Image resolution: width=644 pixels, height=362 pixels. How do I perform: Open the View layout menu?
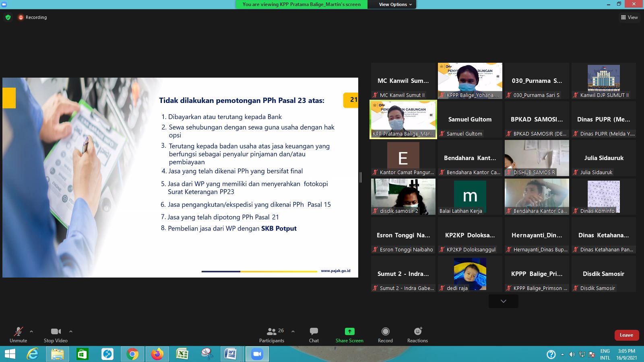[x=629, y=17]
